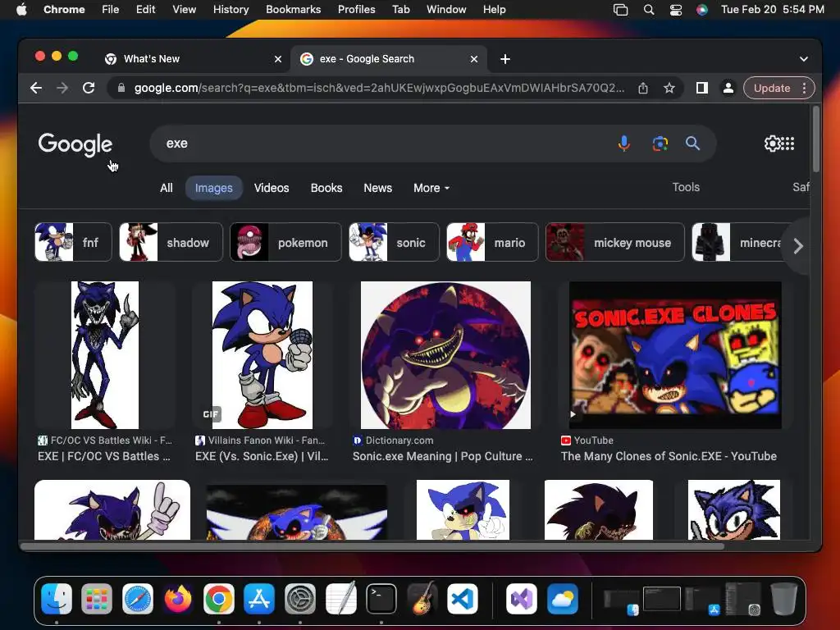Open a new tab with plus button
The width and height of the screenshot is (840, 630).
pos(505,59)
